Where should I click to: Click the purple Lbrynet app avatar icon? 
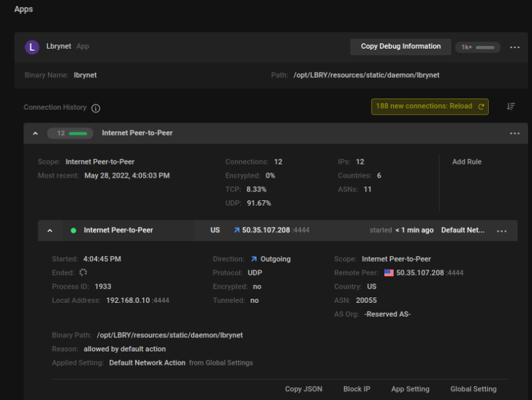(x=32, y=47)
